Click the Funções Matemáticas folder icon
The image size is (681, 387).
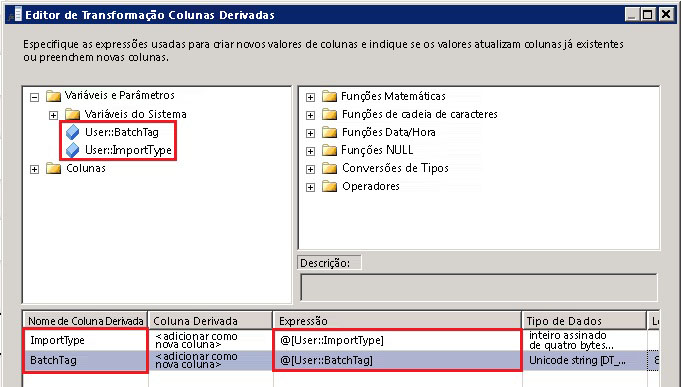click(x=329, y=96)
